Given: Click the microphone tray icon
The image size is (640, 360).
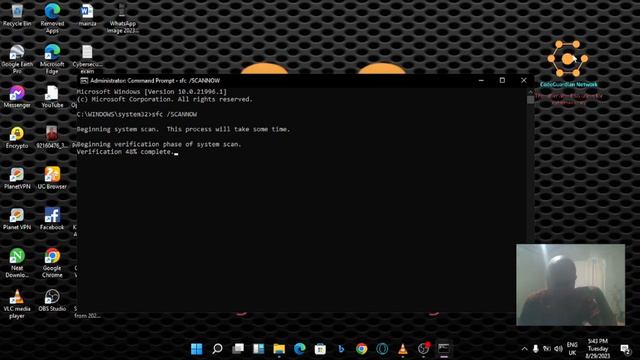Looking at the screenshot, I should coord(536,349).
